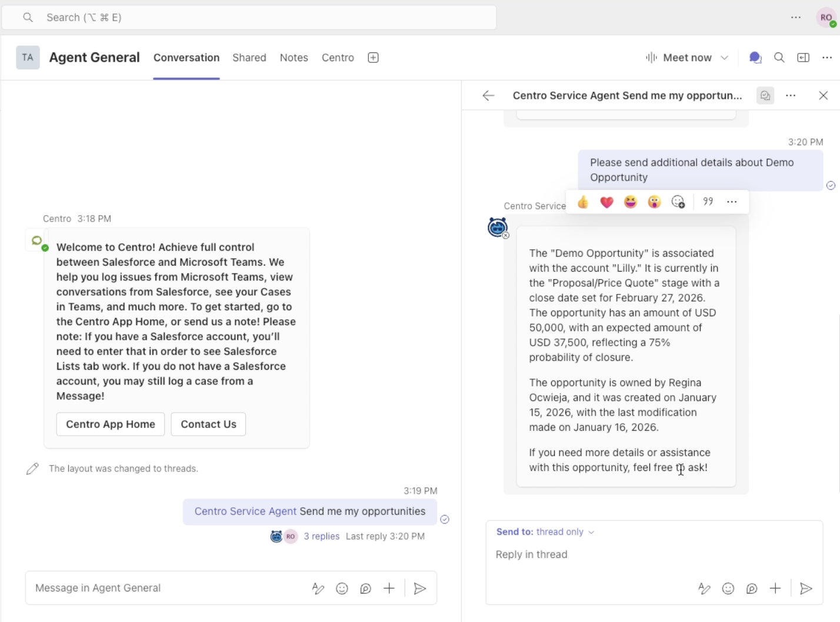Open the 3 replies thread link
Screen dimensions: 840x622
[322, 537]
